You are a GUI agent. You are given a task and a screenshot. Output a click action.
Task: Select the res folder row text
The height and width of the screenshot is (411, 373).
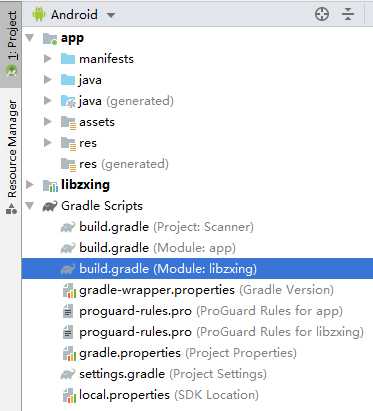point(88,143)
